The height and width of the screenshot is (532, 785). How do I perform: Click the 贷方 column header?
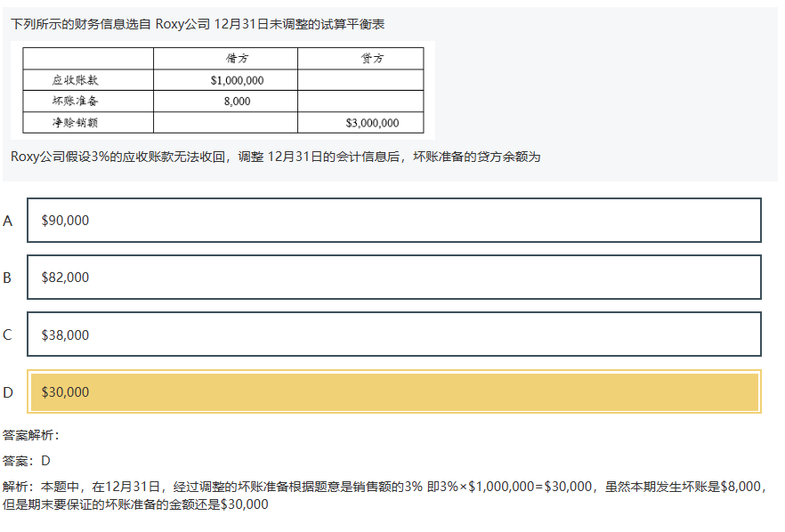click(372, 59)
